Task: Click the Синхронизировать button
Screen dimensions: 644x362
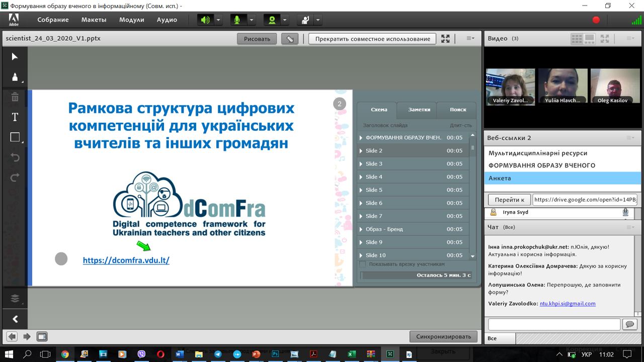Action: pyautogui.click(x=443, y=336)
